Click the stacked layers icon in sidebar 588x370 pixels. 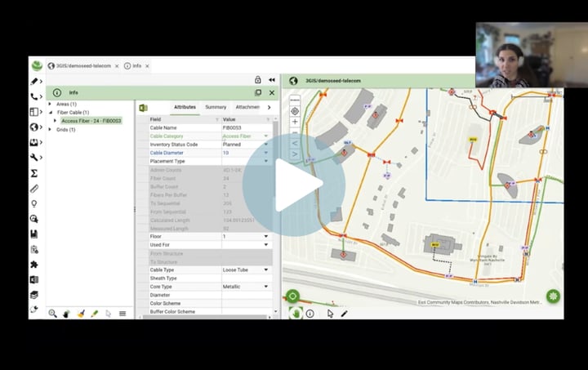[x=34, y=295]
